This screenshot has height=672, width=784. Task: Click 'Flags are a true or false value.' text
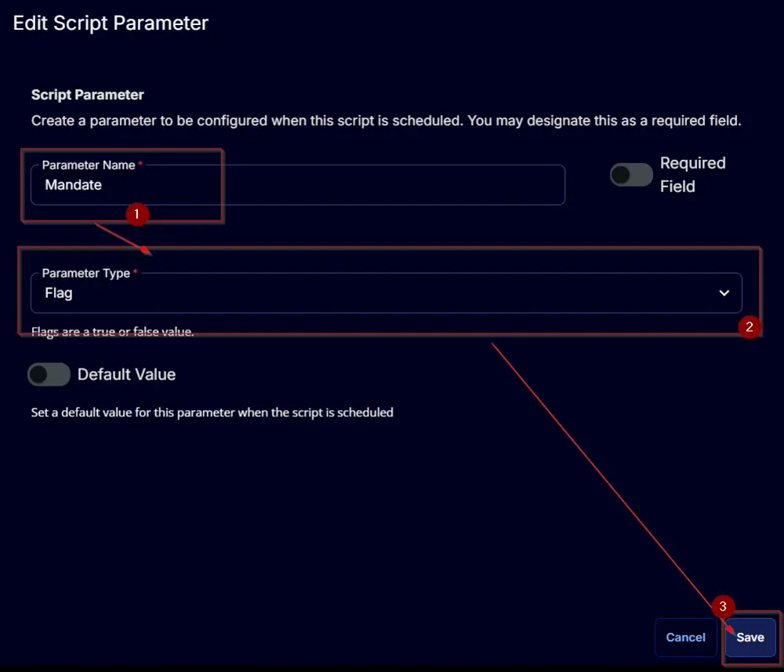point(112,332)
